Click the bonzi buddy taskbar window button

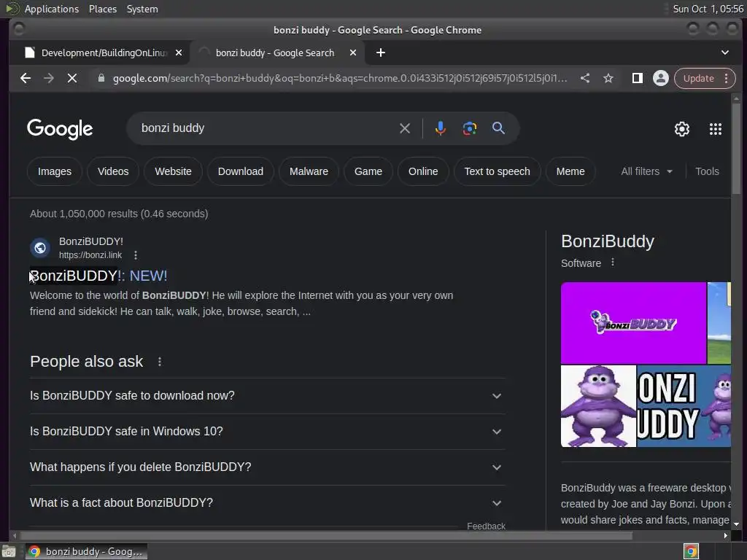tap(87, 551)
